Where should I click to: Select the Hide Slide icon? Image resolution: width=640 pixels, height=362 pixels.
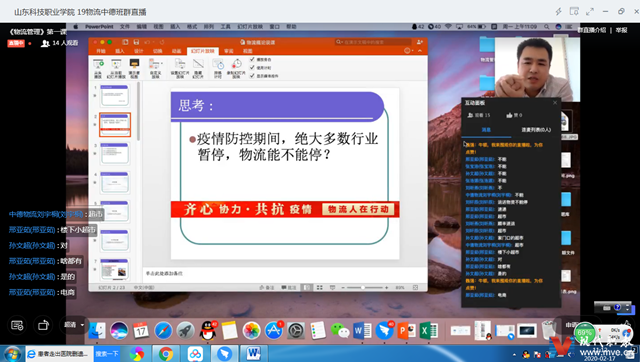(x=198, y=68)
